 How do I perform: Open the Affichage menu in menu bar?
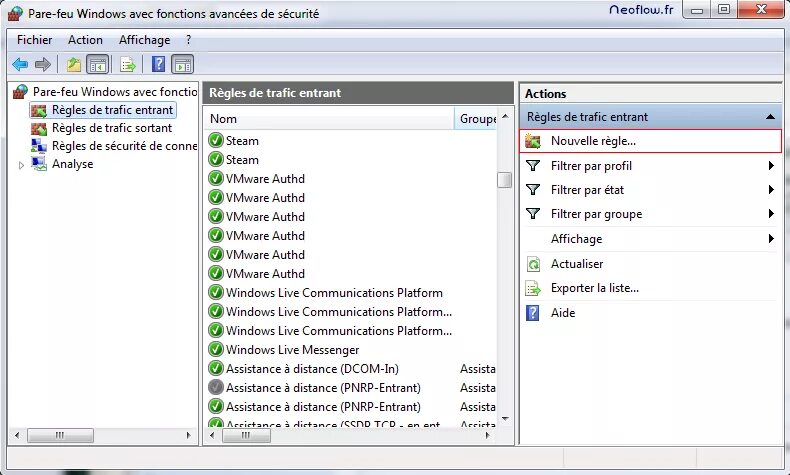(x=144, y=40)
